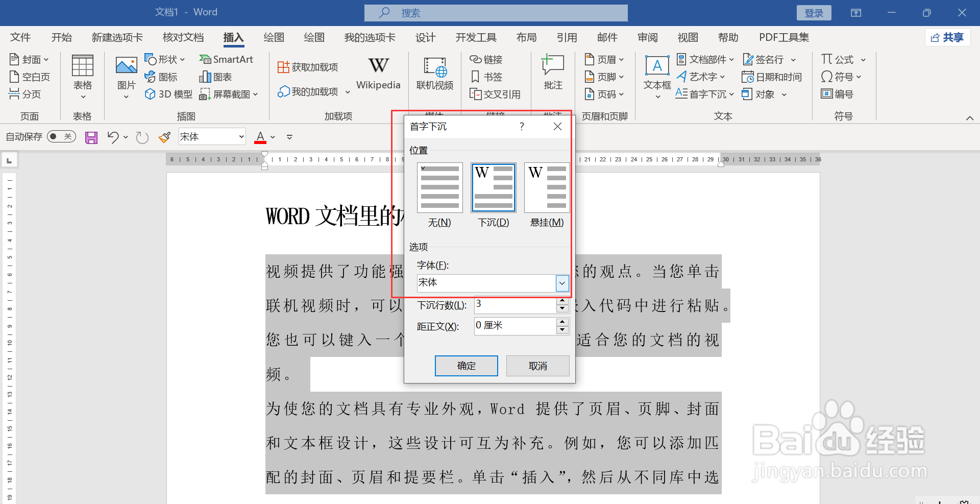Select the 无(N) no drop cap option
Image resolution: width=980 pixels, height=504 pixels.
click(x=439, y=187)
